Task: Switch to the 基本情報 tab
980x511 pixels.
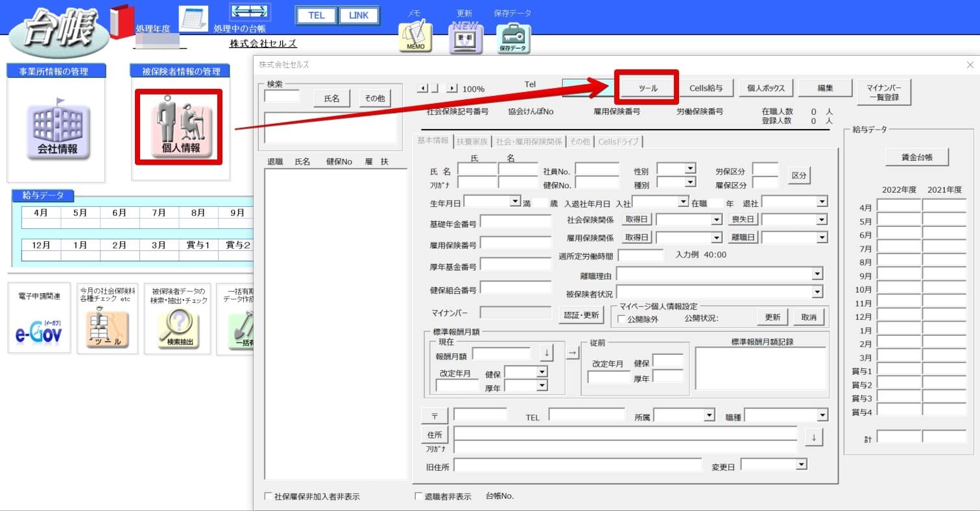Action: (x=433, y=141)
